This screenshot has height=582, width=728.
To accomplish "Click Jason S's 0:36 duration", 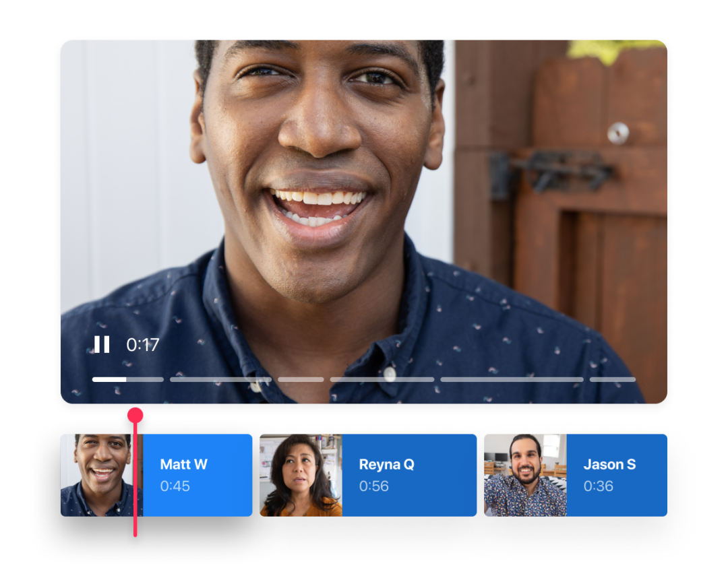I will click(599, 486).
